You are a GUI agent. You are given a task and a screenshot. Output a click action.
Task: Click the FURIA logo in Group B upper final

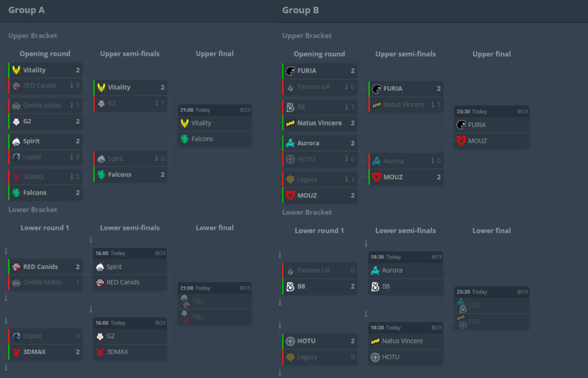click(461, 124)
